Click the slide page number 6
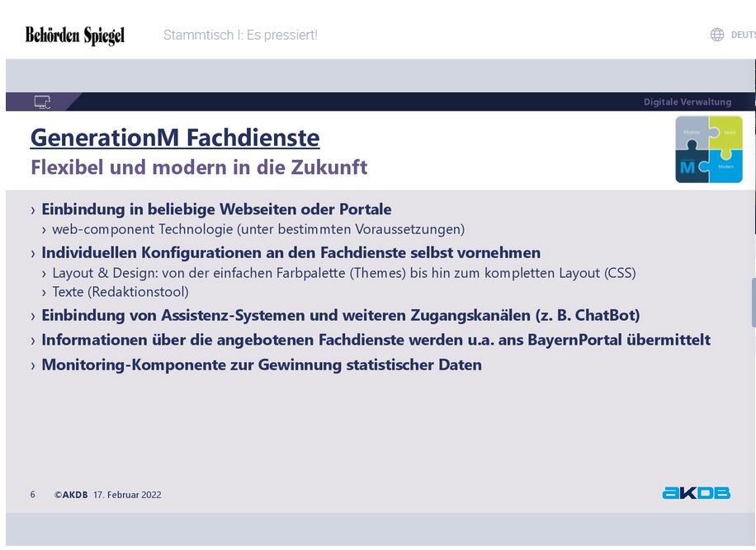The width and height of the screenshot is (756, 550). coord(33,495)
